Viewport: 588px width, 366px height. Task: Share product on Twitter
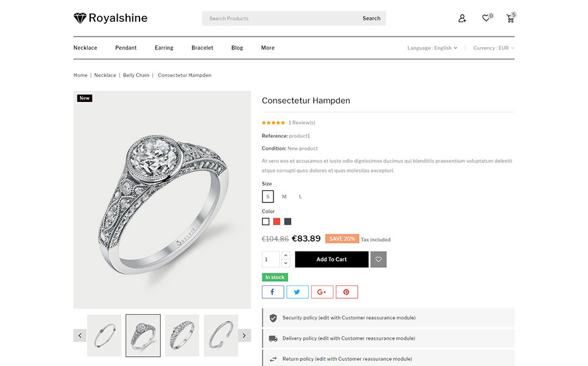(297, 292)
